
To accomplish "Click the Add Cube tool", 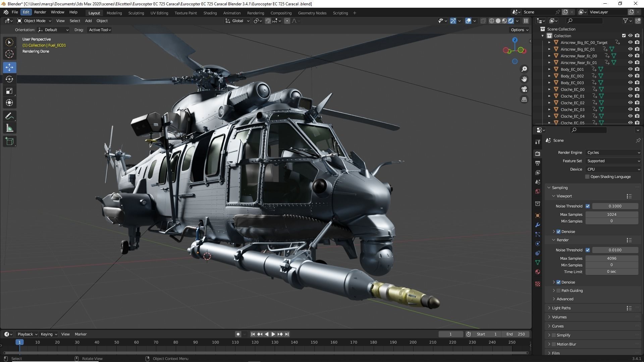I will coord(9,141).
